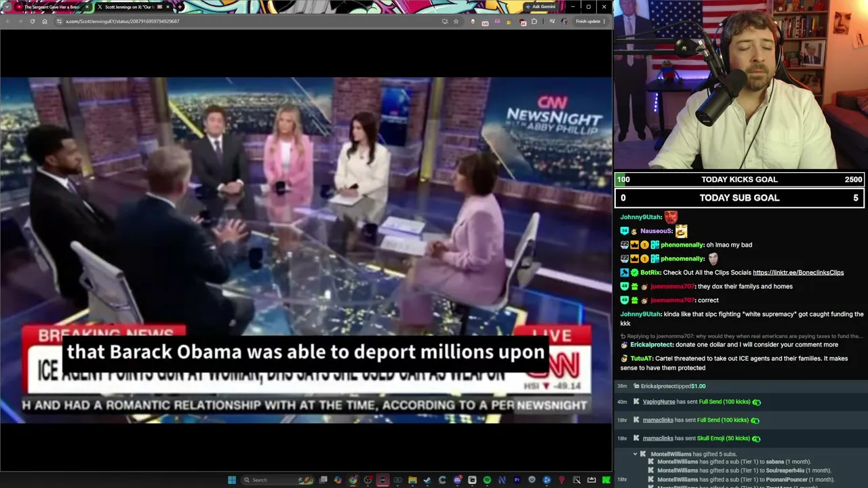This screenshot has width=868, height=488.
Task: Click the CNN NewsNight video
Action: point(306,250)
